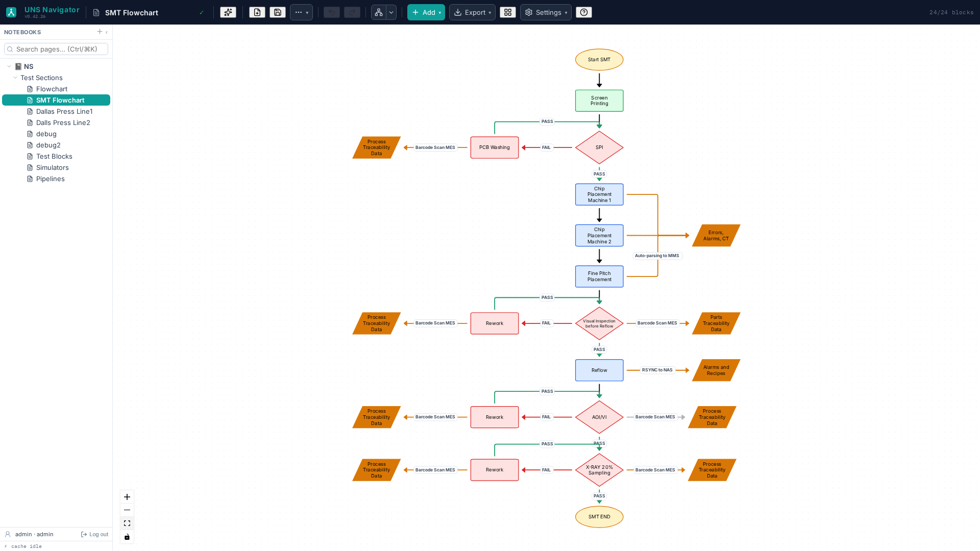Click the hierarchy layout tree icon

[x=379, y=12]
